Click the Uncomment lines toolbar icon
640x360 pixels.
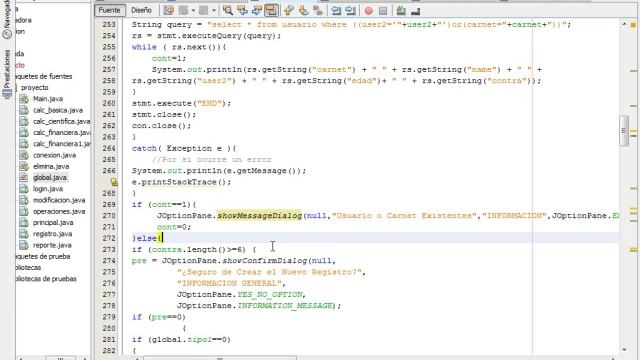416,11
